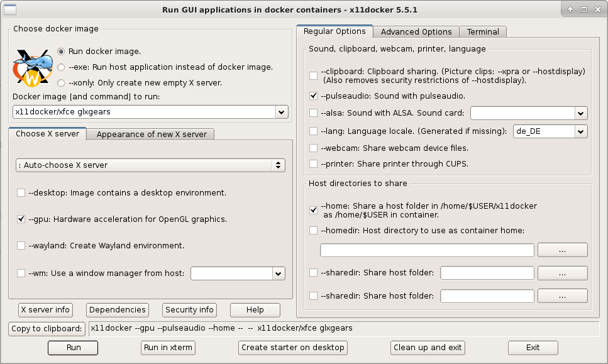608x364 pixels.
Task: Open the Dependencies button
Action: [x=118, y=310]
